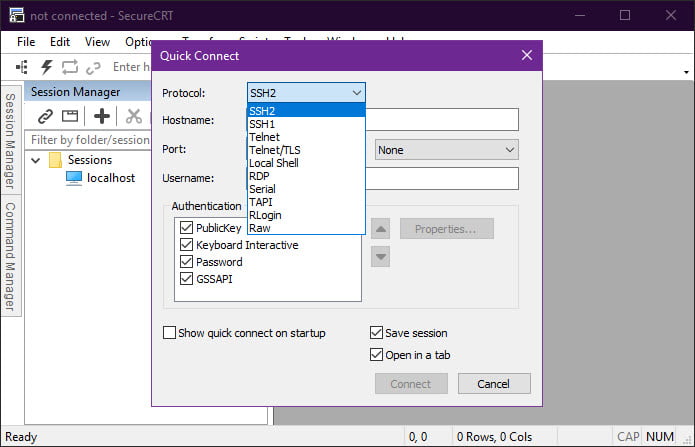Image resolution: width=695 pixels, height=447 pixels.
Task: Toggle the Open in a tab checkbox
Action: [x=376, y=355]
